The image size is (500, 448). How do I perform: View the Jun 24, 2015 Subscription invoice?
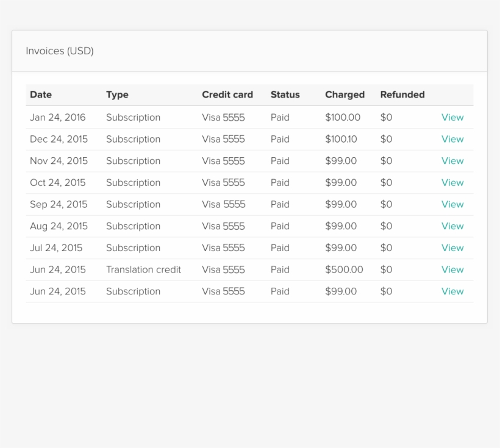click(452, 291)
